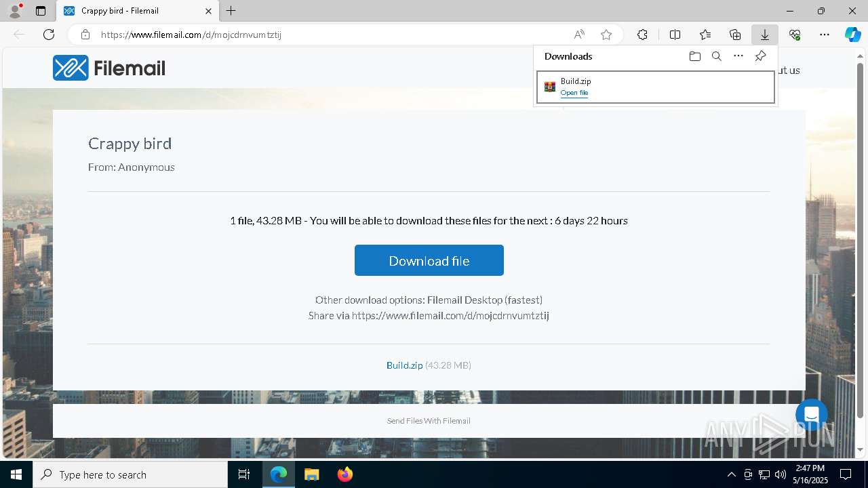Click the Filemail logo
868x488 pixels.
click(x=109, y=68)
